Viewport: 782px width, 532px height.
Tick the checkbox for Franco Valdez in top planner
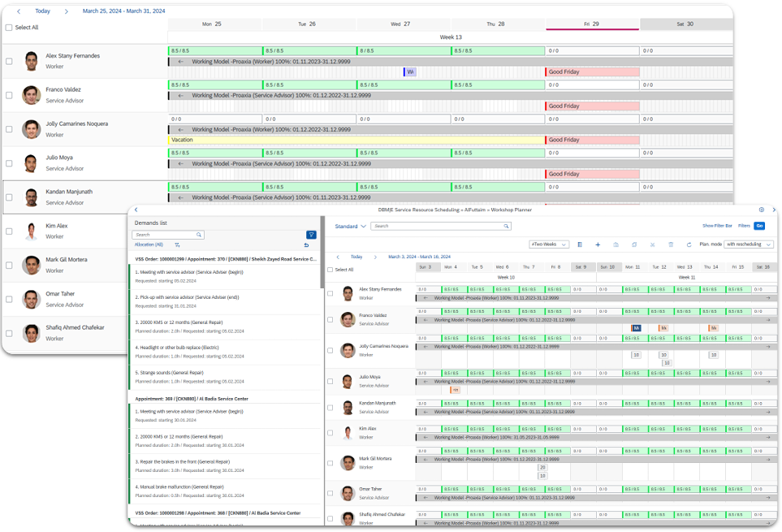(x=9, y=95)
